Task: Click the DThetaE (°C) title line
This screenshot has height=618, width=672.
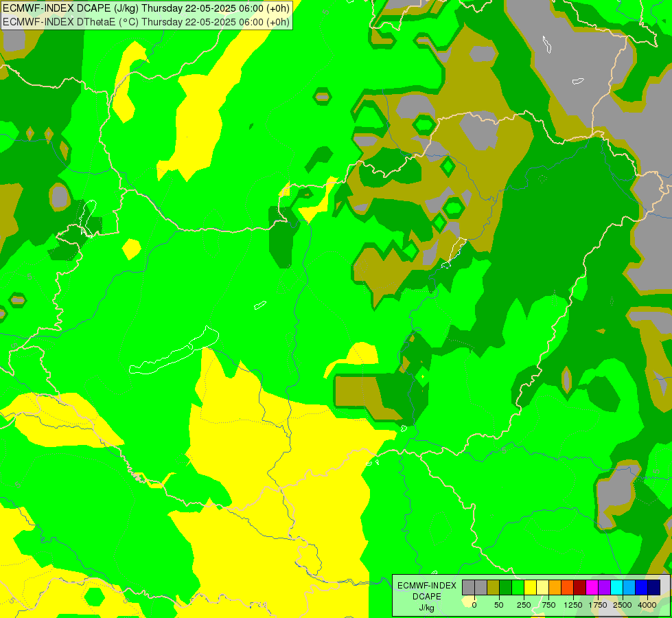Action: pos(146,22)
